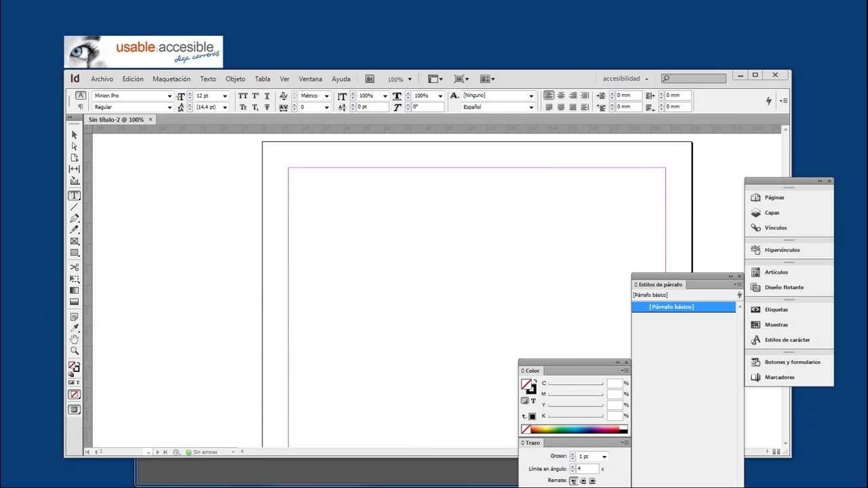Open the 12 pt font size dropdown
Image resolution: width=868 pixels, height=488 pixels.
(x=225, y=96)
